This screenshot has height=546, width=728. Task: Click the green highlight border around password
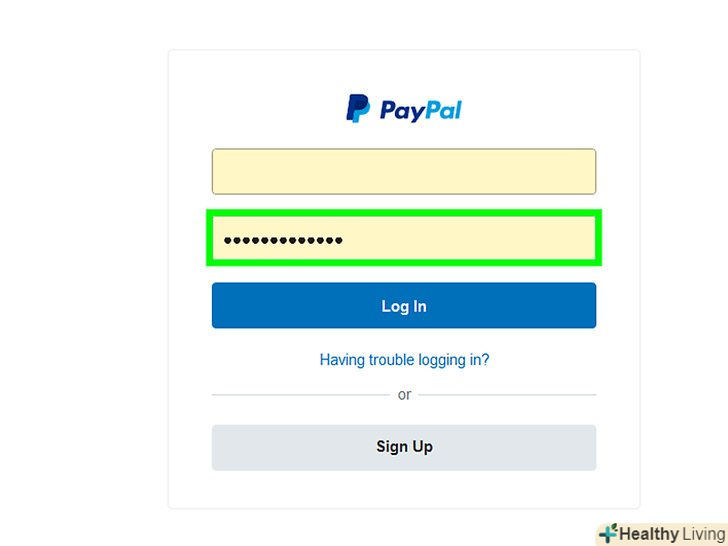click(404, 213)
